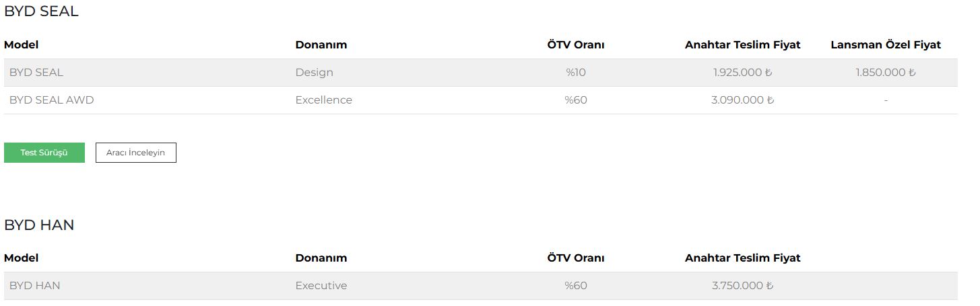Click the BYD SEAL section heading
Viewport: 980px width, 306px height.
[x=41, y=11]
